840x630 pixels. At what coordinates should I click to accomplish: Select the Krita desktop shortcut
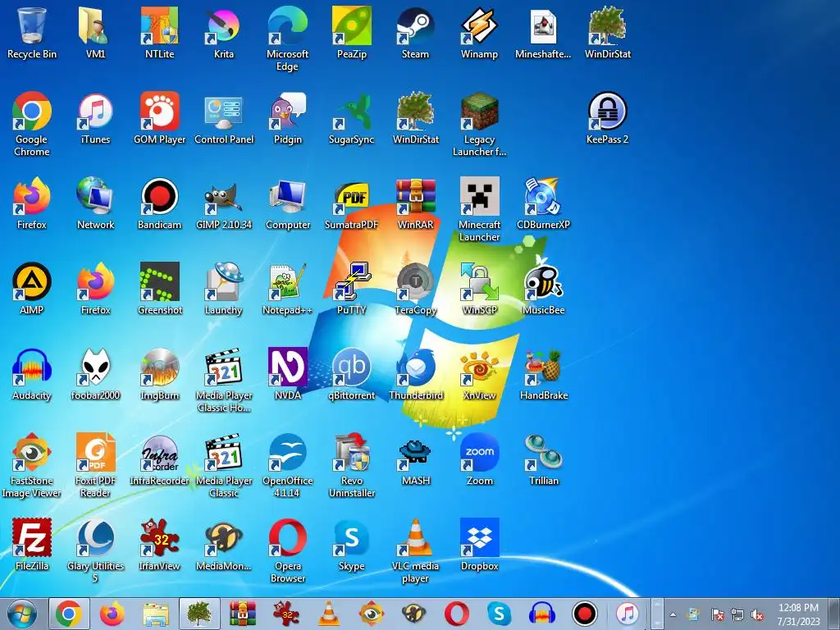point(223,32)
